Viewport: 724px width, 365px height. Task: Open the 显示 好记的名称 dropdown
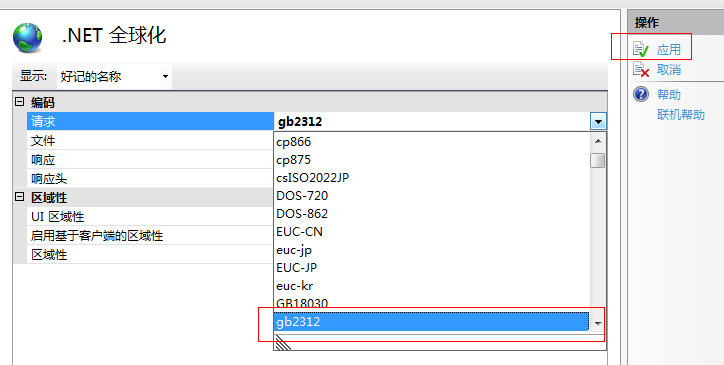[114, 76]
